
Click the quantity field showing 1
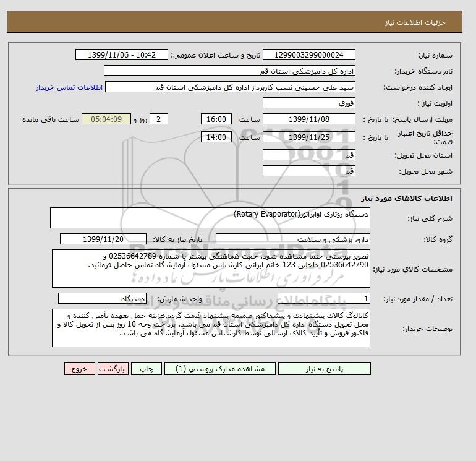(x=323, y=299)
